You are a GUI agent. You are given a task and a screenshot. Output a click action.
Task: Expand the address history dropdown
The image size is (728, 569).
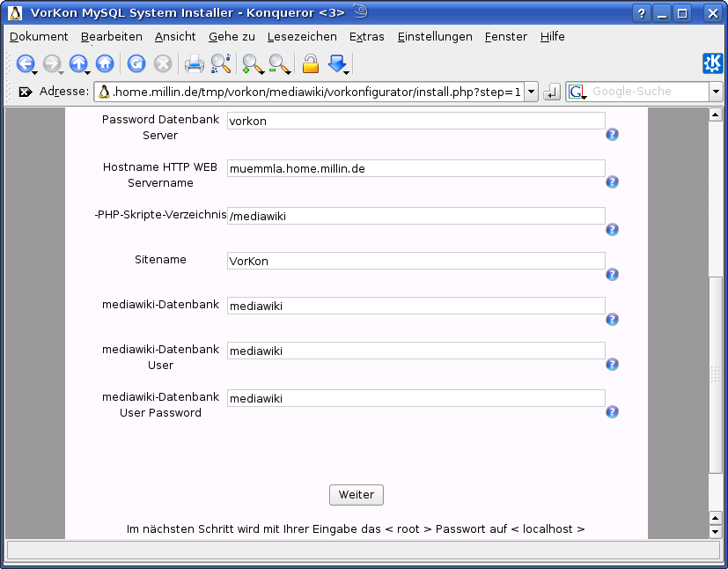532,92
